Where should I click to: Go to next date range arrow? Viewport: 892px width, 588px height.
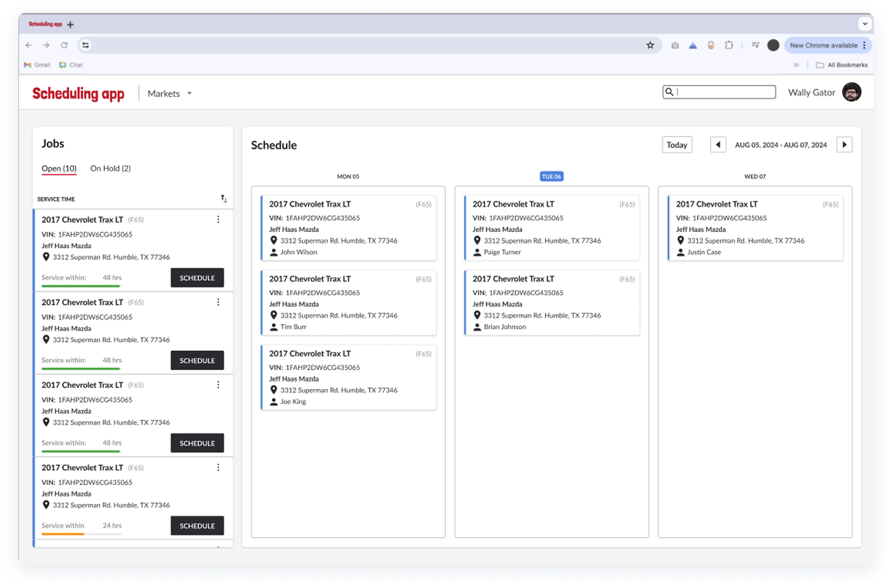coord(844,145)
